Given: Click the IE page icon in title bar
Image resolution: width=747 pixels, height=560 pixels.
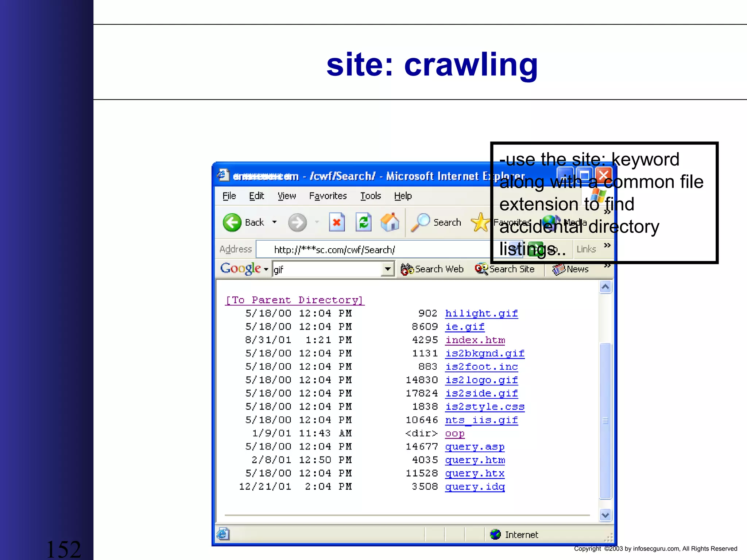Looking at the screenshot, I should [x=223, y=175].
